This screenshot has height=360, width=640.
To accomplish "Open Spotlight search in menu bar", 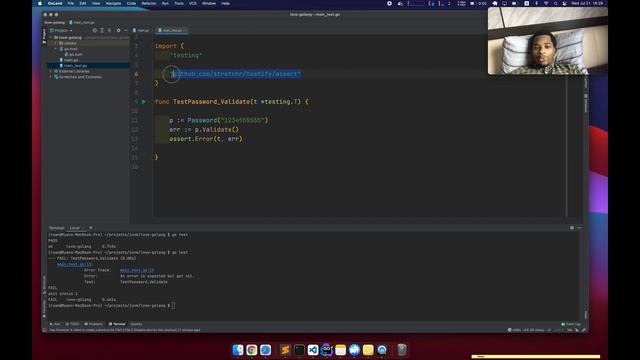I will [556, 3].
